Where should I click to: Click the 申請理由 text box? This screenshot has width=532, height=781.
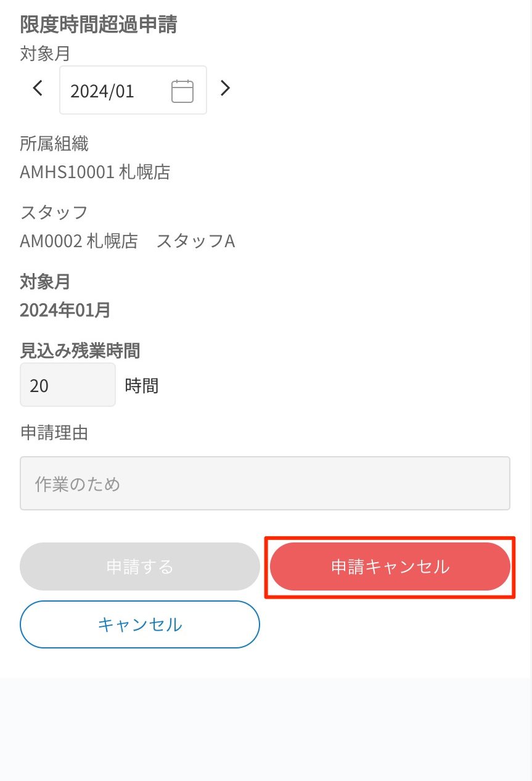tap(264, 483)
